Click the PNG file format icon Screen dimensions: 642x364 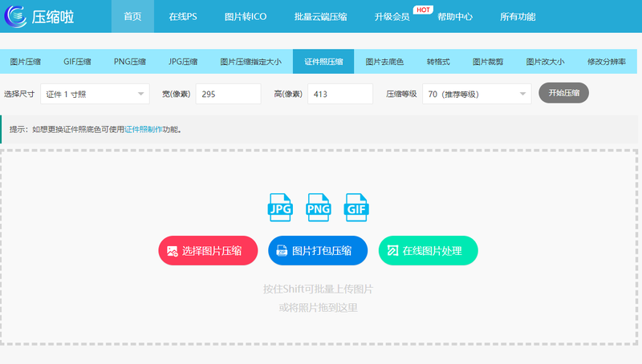(x=318, y=208)
